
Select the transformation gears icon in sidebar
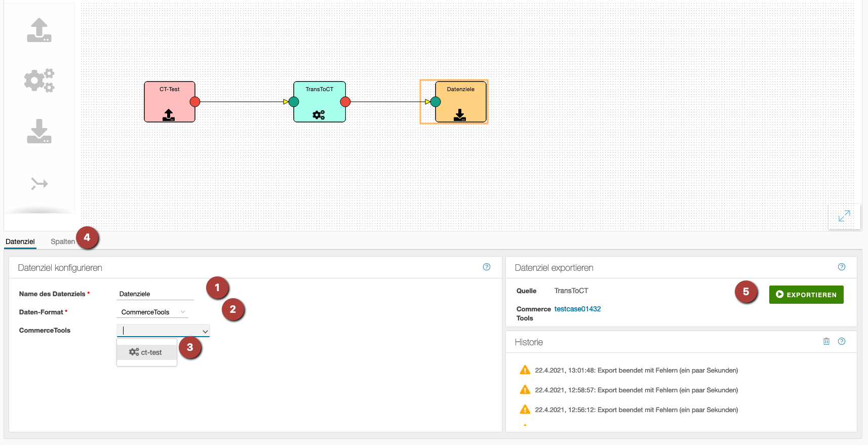coord(39,80)
